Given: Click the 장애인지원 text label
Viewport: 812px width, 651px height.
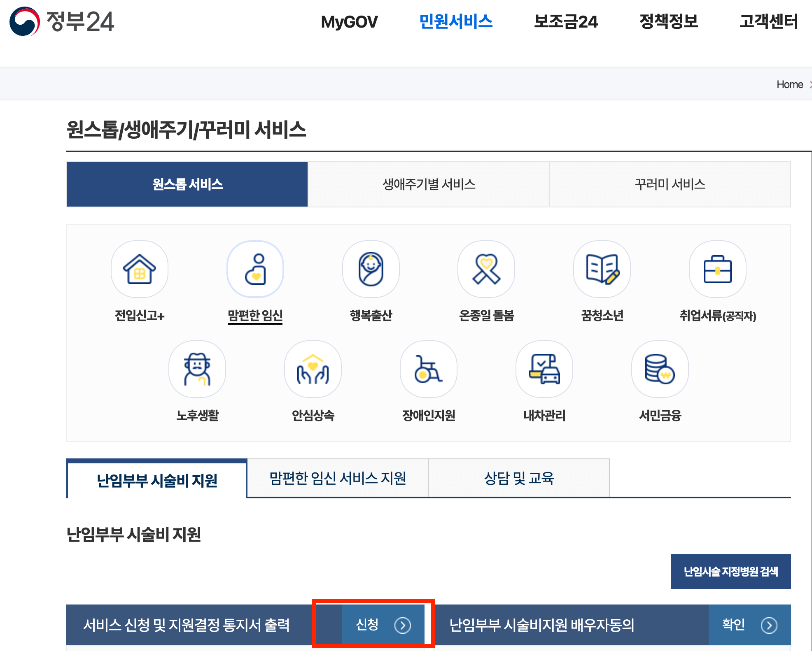Looking at the screenshot, I should click(x=429, y=416).
